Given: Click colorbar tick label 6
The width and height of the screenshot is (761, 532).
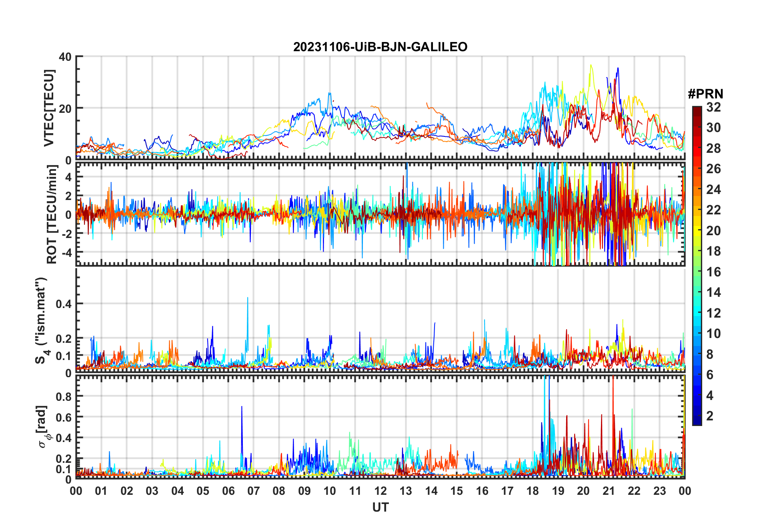Looking at the screenshot, I should [x=710, y=375].
